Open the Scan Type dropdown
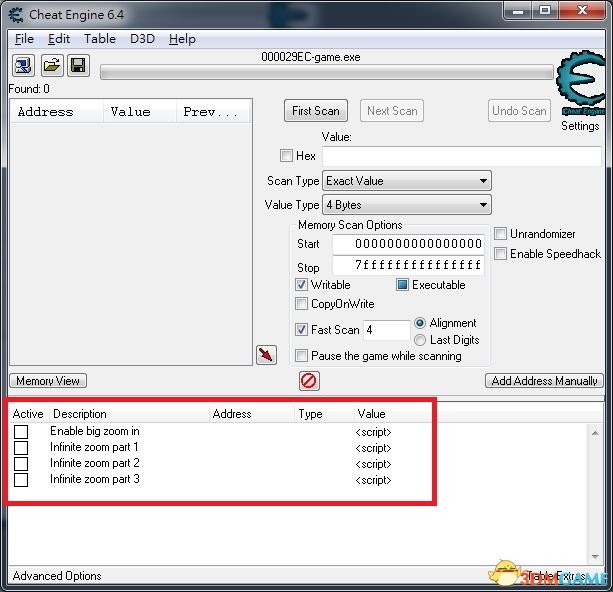This screenshot has width=613, height=592. (407, 181)
